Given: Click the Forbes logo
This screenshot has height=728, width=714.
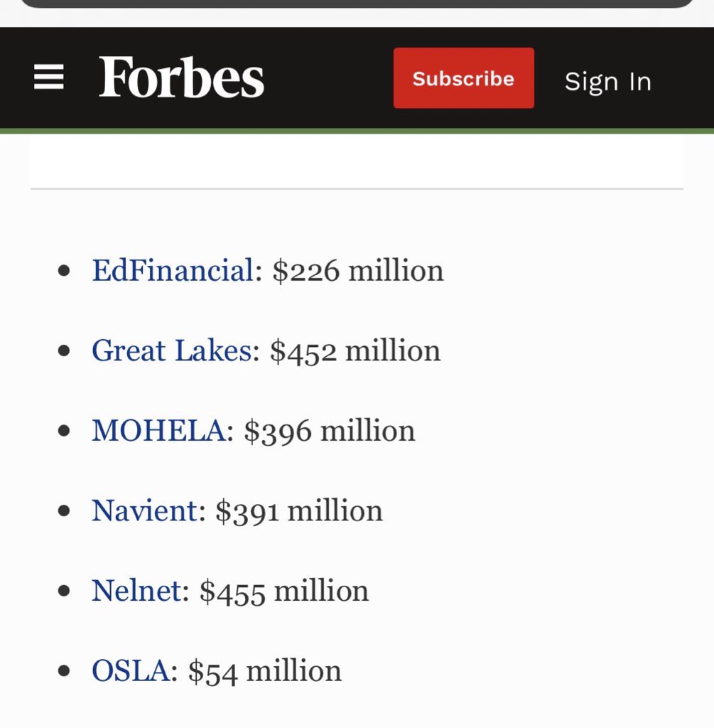Looking at the screenshot, I should coord(181,77).
